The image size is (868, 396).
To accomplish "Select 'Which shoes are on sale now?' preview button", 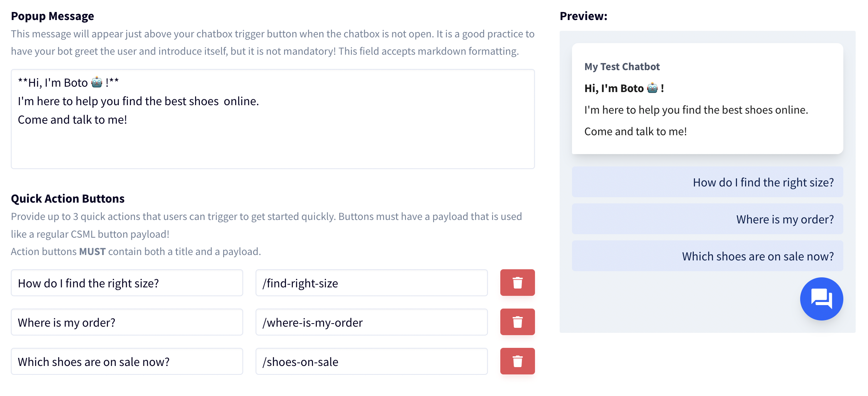I will (x=707, y=256).
